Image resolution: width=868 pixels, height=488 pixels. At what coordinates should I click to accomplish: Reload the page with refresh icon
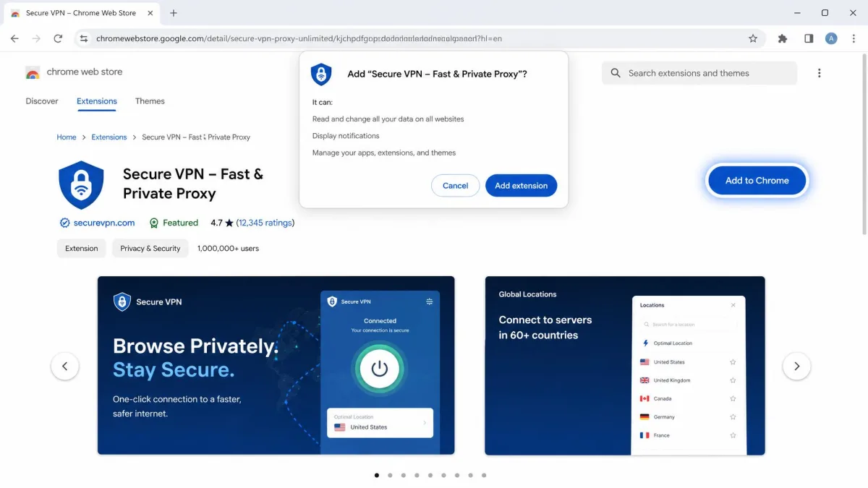pos(58,38)
